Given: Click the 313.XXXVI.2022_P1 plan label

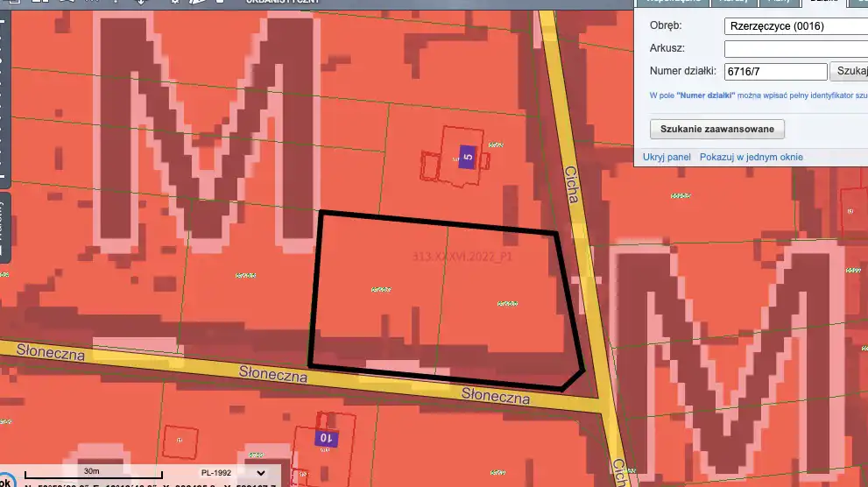Looking at the screenshot, I should 461,256.
